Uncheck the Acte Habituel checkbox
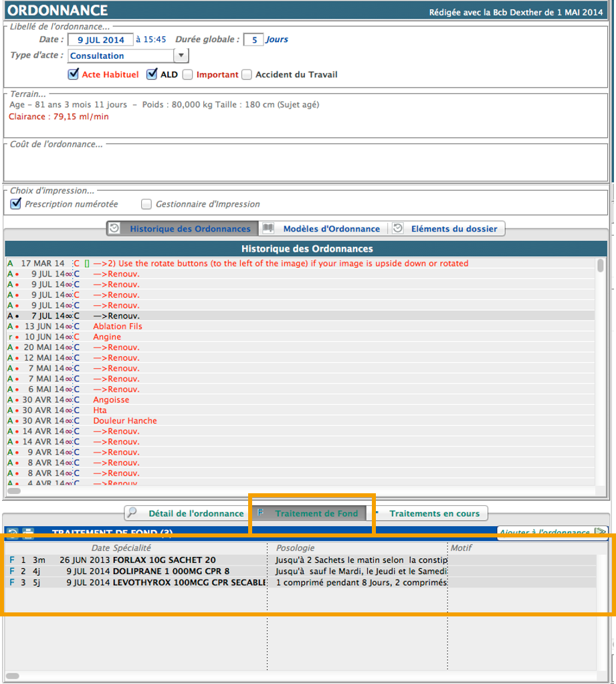The width and height of the screenshot is (616, 684). click(74, 74)
